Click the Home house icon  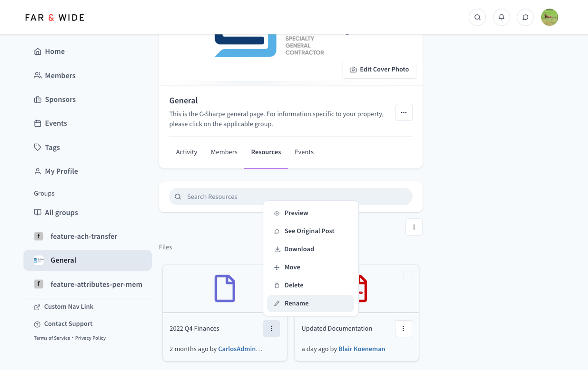pos(38,51)
